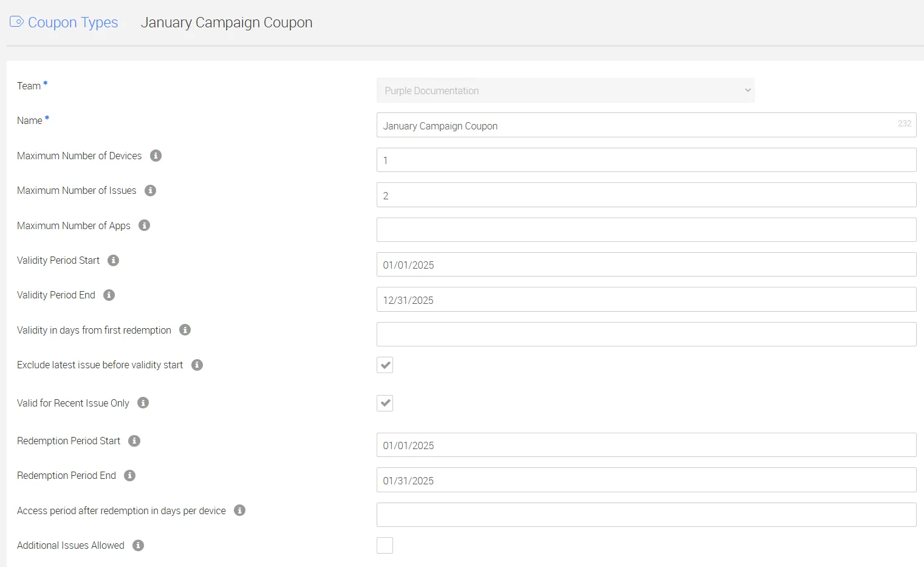
Task: Click the Name field with January Campaign Coupon
Action: pyautogui.click(x=646, y=125)
